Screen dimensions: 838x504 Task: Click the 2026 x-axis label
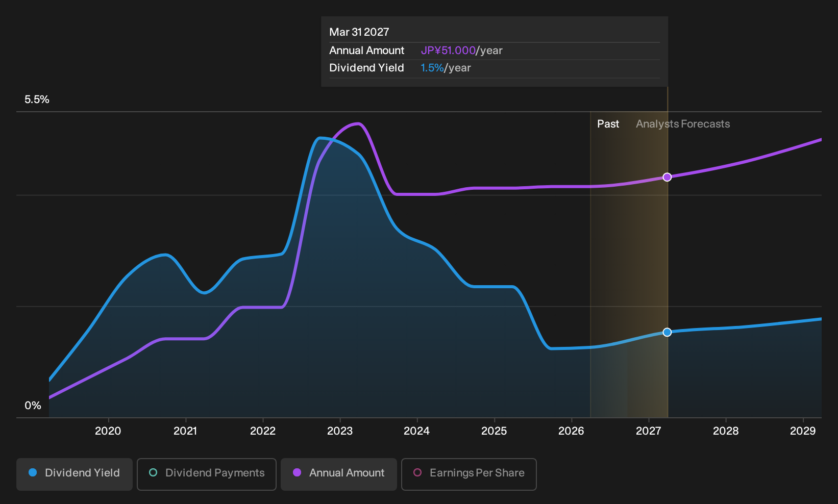(x=571, y=431)
